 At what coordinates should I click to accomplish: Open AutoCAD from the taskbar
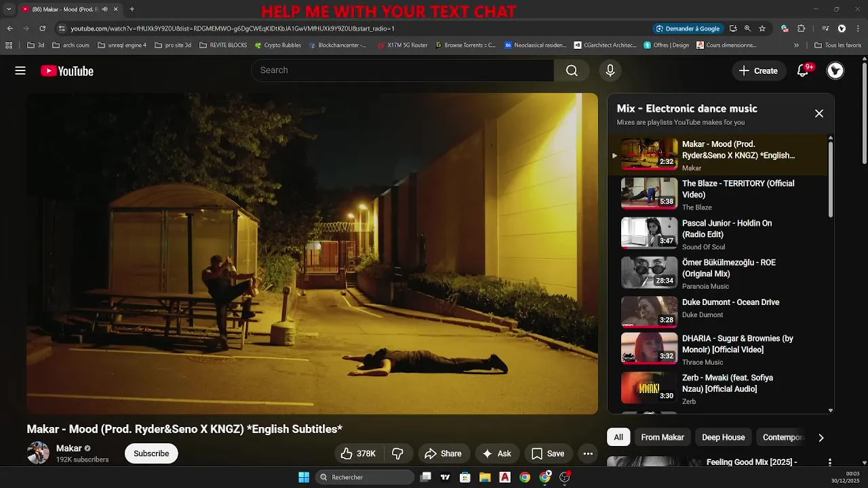[505, 477]
